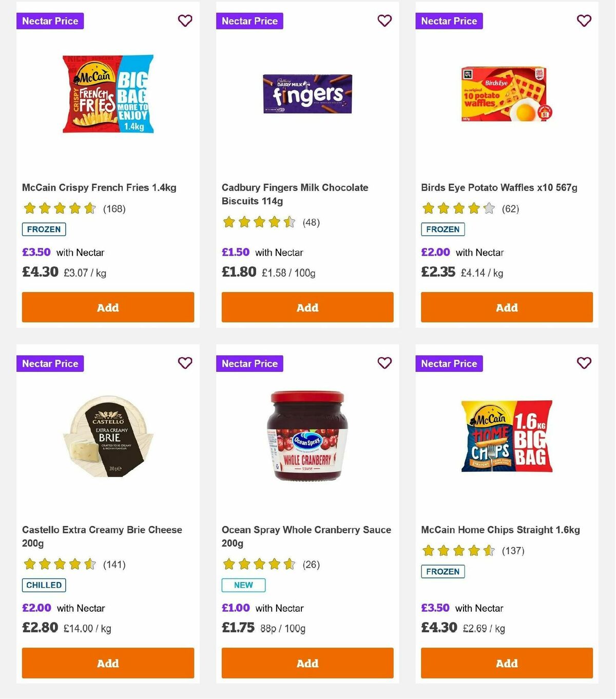Image resolution: width=616 pixels, height=699 pixels.
Task: Add Cadbury Fingers to basket
Action: tap(307, 307)
